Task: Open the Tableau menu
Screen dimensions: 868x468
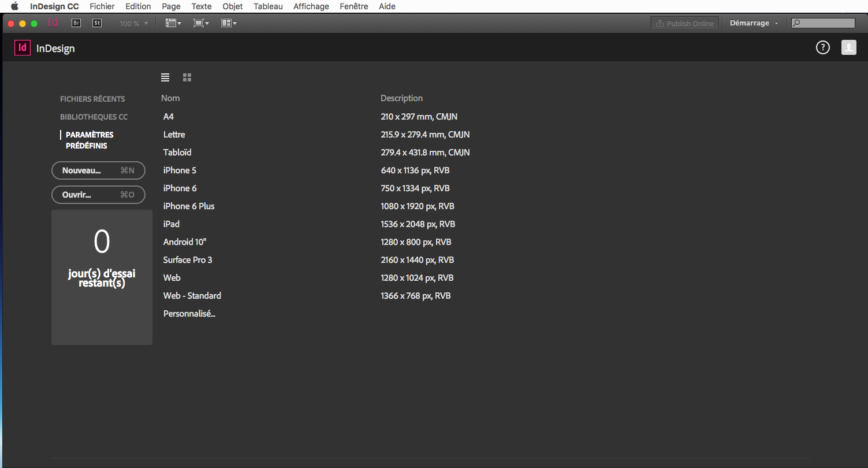Action: click(x=268, y=6)
